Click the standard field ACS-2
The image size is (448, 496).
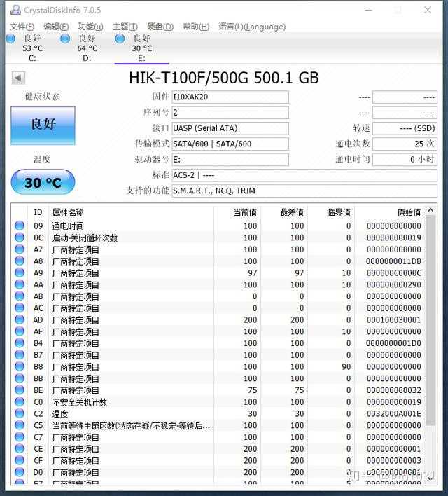pos(304,175)
